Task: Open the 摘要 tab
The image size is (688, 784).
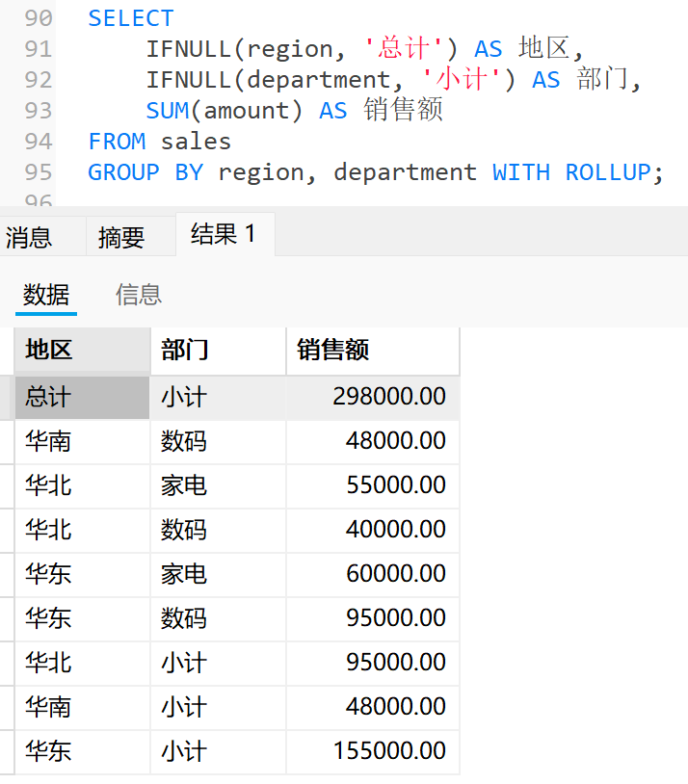Action: click(x=121, y=237)
